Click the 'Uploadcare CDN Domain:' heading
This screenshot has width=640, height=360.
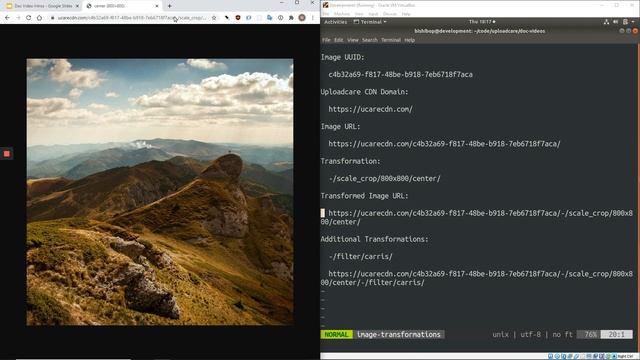[364, 92]
